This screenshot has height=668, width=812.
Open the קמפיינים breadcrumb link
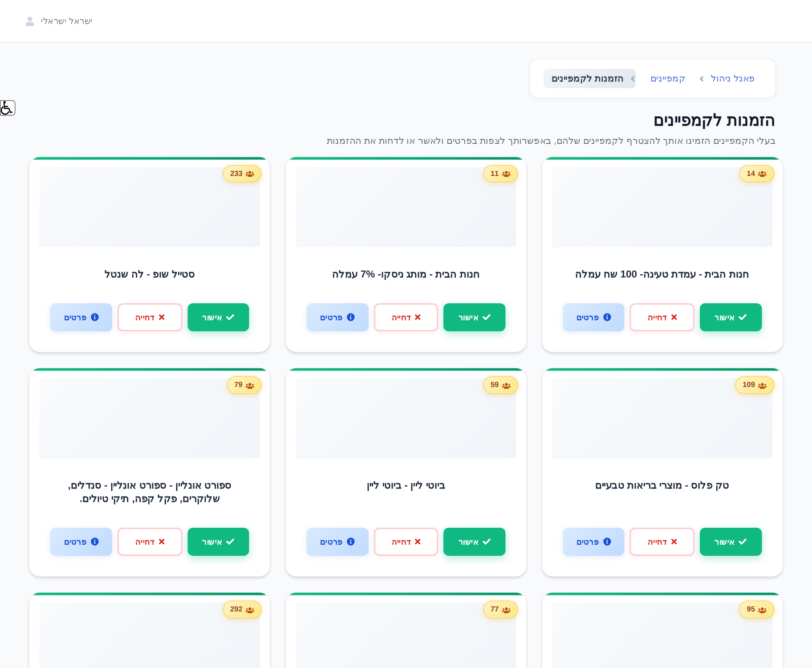click(x=668, y=78)
